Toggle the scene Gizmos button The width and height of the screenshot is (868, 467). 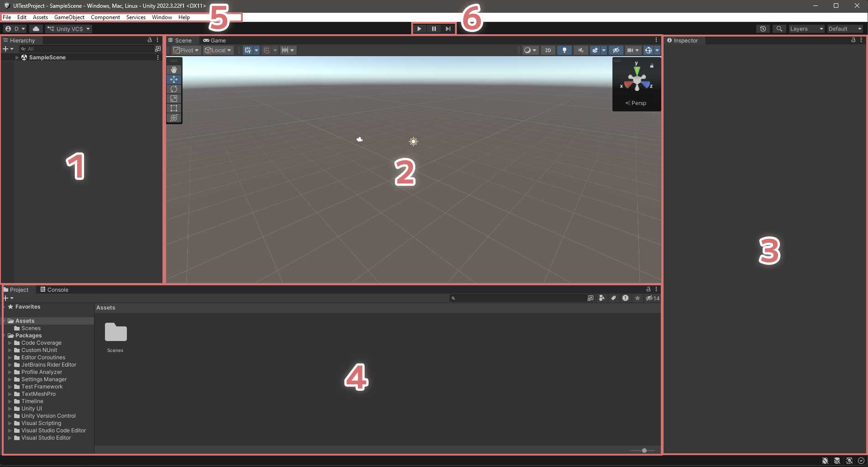click(648, 50)
